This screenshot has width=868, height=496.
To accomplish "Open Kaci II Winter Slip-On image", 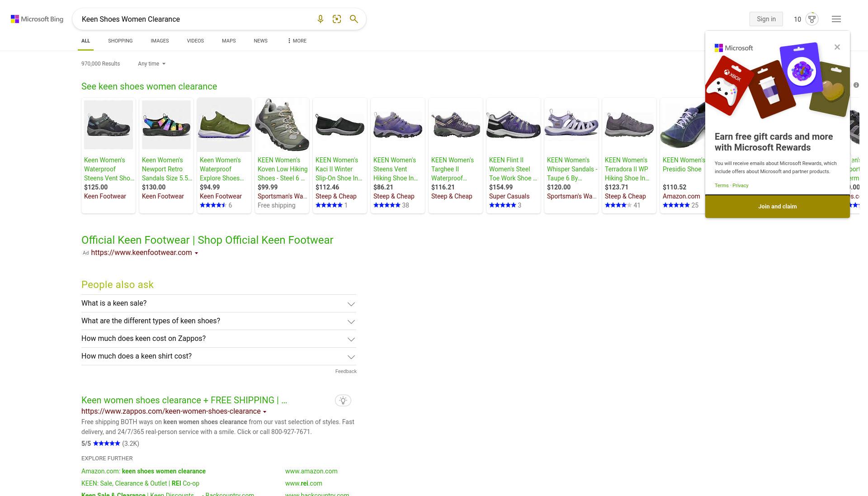I will click(x=340, y=125).
